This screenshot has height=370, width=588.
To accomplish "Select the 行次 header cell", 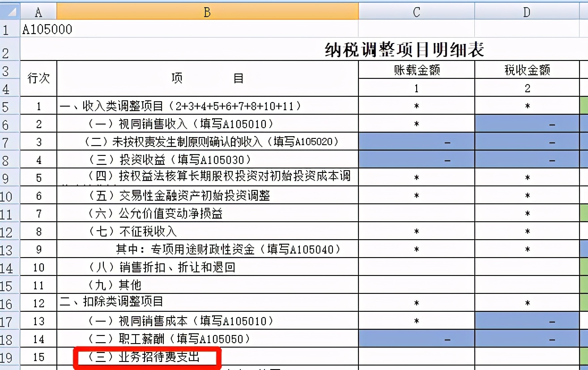I will tap(38, 78).
